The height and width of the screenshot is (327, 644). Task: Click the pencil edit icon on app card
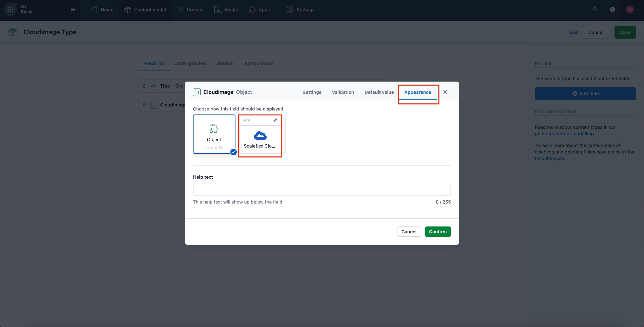pyautogui.click(x=275, y=120)
